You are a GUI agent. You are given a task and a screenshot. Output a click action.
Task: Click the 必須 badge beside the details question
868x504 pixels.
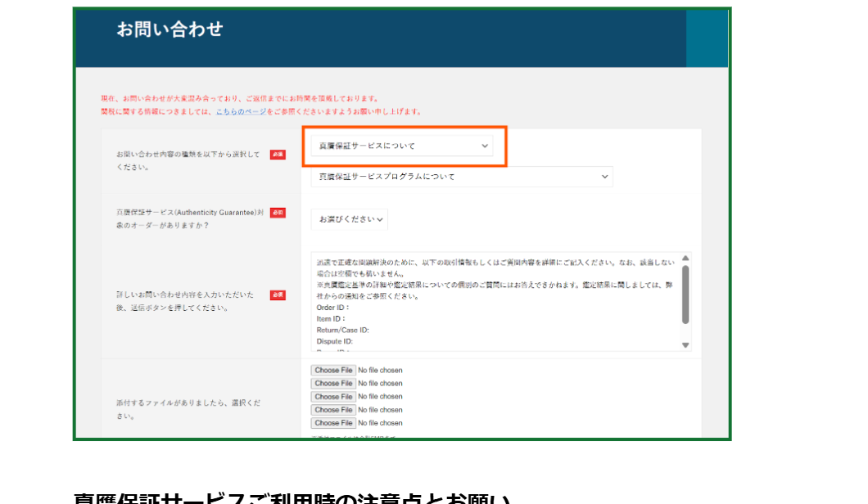(x=276, y=295)
